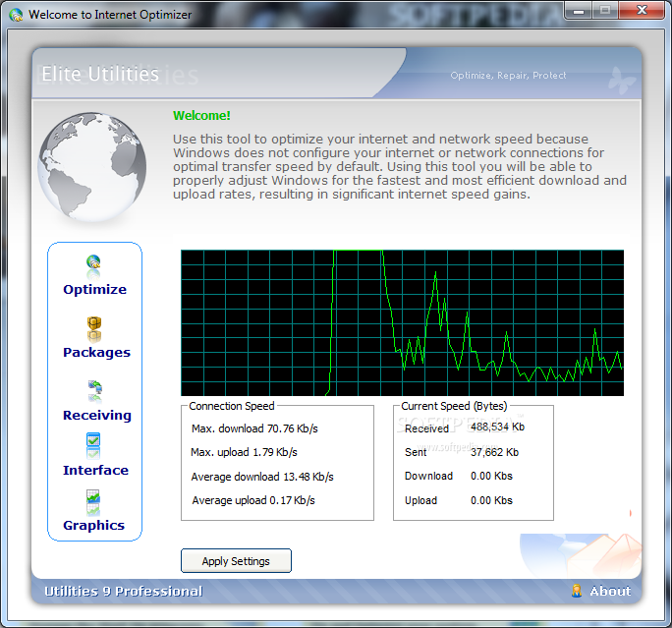Screen dimensions: 672x628
Task: Click the Optimize globe icon in sidebar
Action: coord(93,261)
